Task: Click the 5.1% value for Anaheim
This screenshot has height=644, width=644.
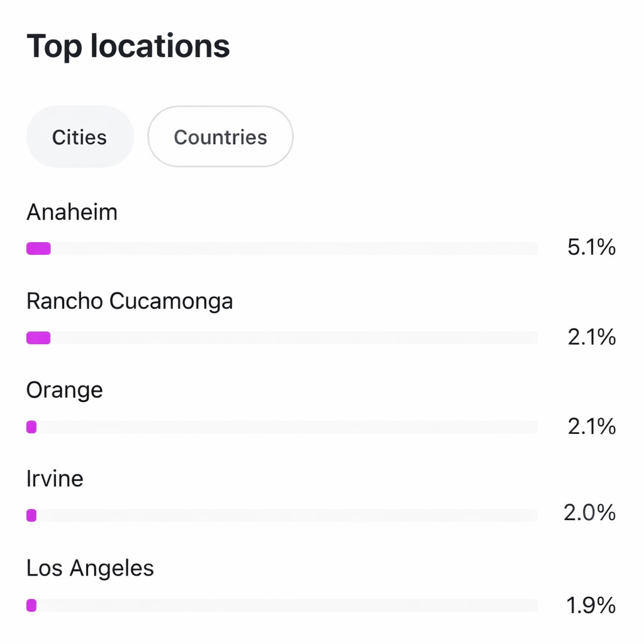Action: [591, 247]
